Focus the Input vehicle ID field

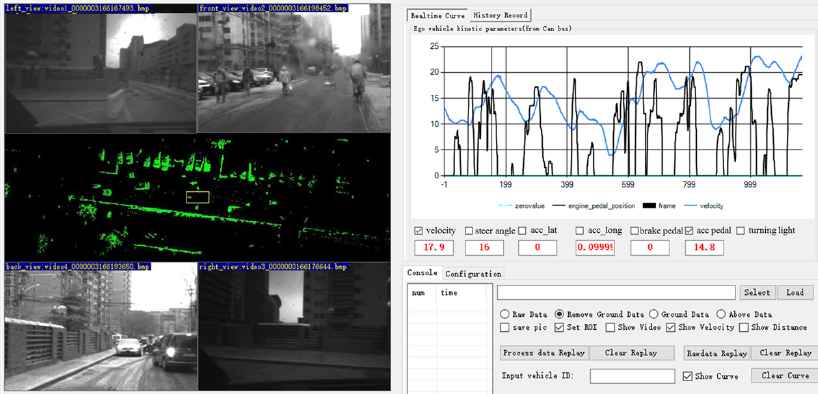pos(632,376)
